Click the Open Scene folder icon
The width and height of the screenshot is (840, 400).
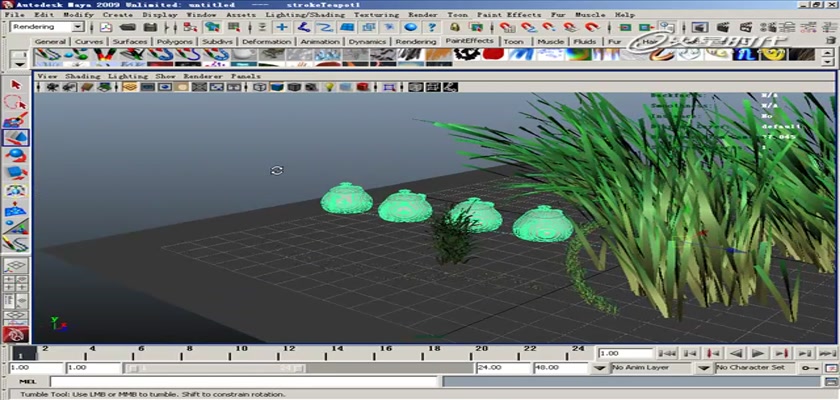pyautogui.click(x=128, y=27)
